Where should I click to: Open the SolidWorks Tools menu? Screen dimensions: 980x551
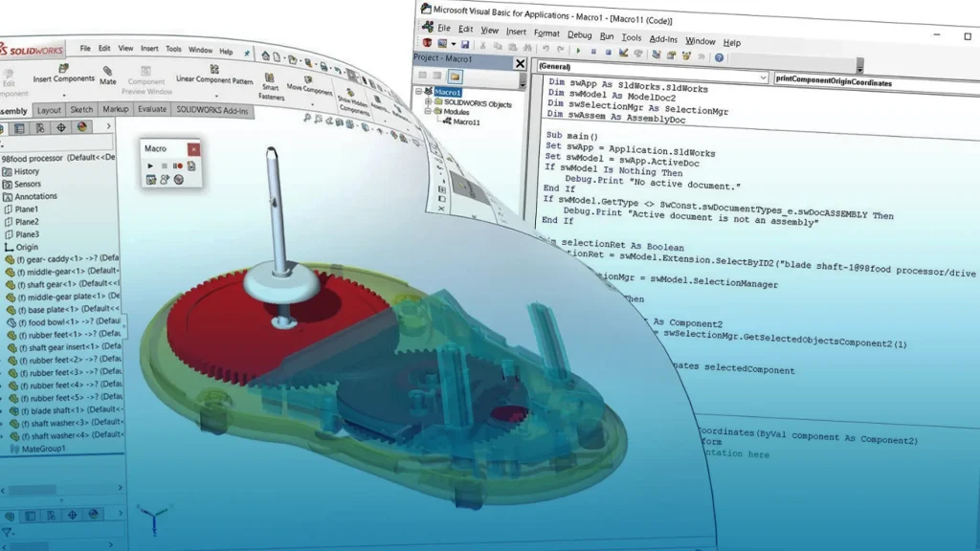click(174, 49)
